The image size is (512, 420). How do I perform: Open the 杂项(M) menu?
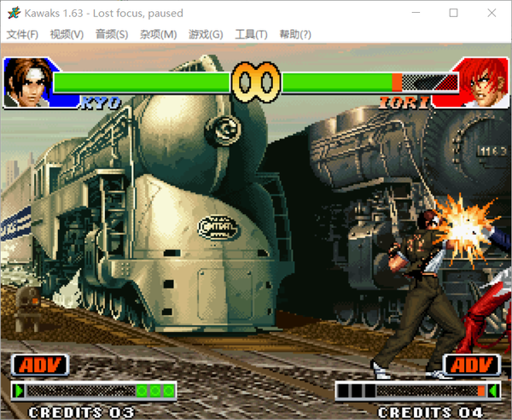(x=158, y=34)
